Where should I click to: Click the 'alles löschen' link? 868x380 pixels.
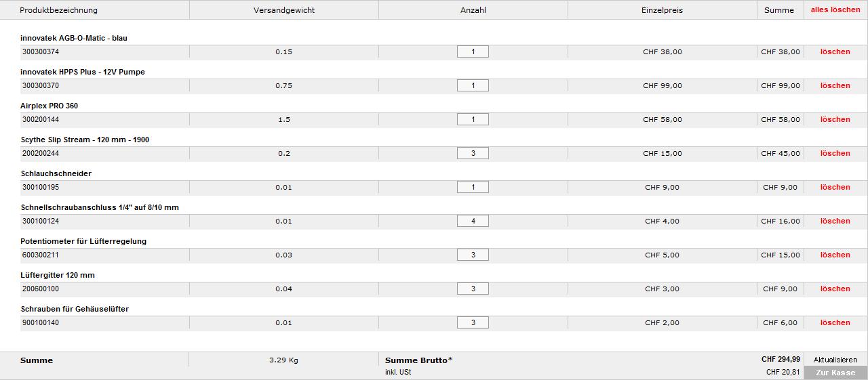(835, 10)
